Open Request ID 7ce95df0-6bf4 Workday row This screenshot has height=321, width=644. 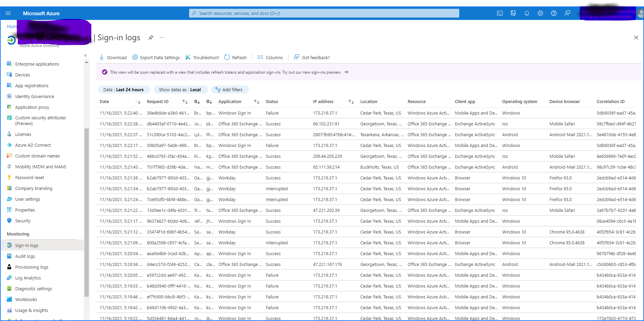click(366, 199)
